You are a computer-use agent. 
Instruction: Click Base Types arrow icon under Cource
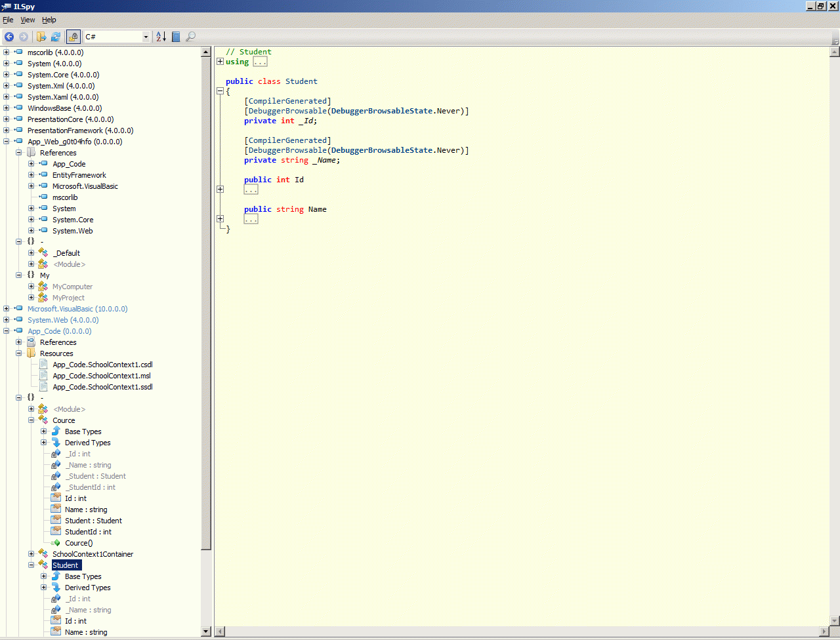(56, 431)
